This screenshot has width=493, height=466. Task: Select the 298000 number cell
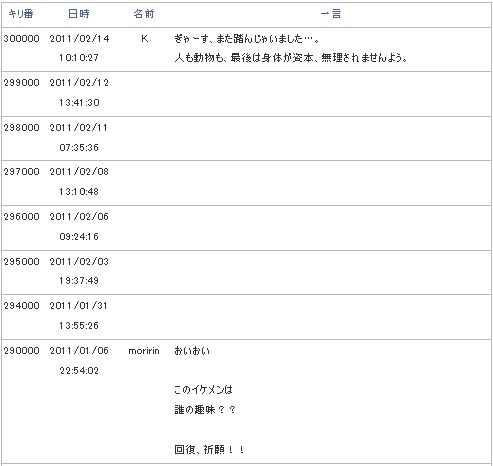21,128
